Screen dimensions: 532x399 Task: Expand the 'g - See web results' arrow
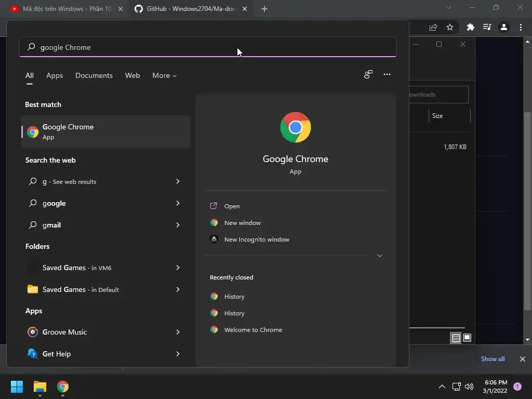178,181
